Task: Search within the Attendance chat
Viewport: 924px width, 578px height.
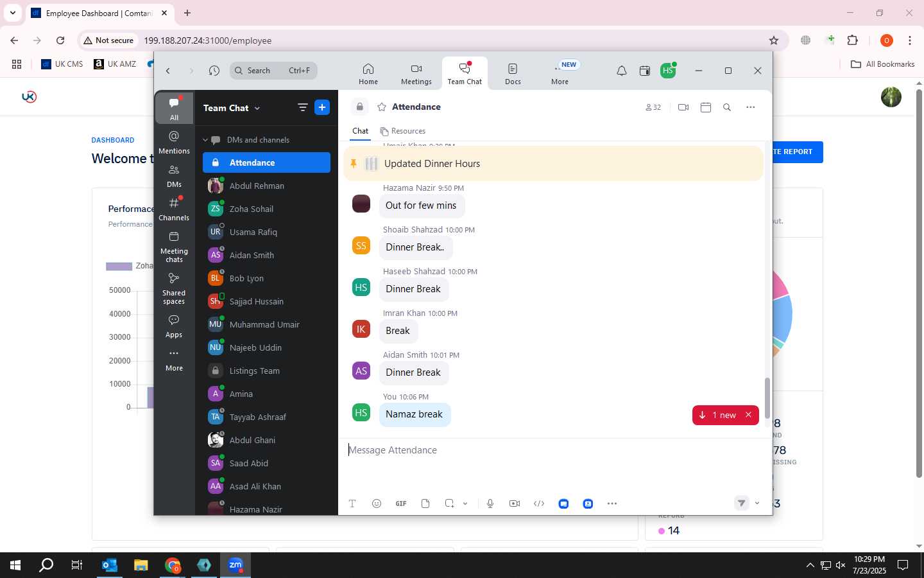Action: click(x=727, y=107)
